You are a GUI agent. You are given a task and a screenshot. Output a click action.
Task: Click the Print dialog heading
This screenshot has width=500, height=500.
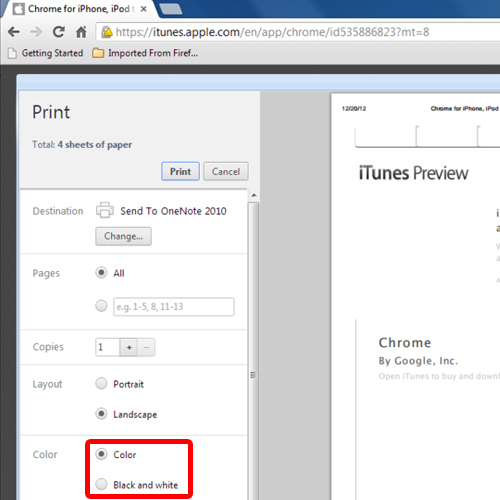[51, 112]
